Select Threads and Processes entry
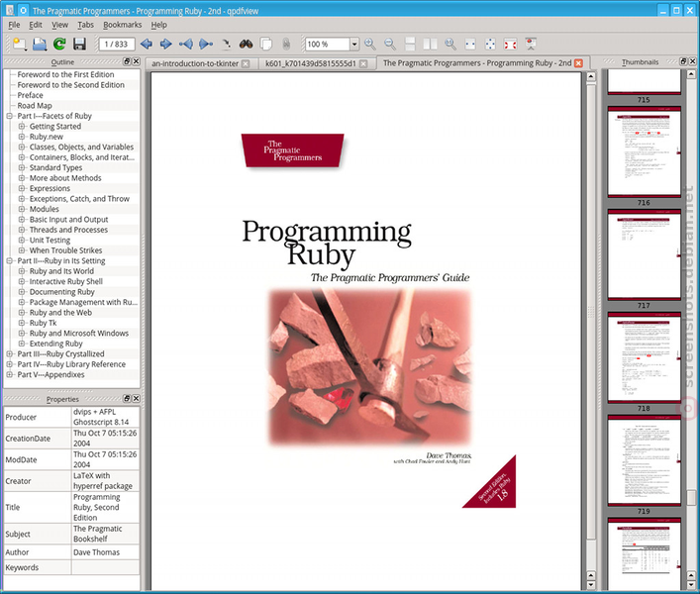The image size is (700, 594). coord(68,230)
